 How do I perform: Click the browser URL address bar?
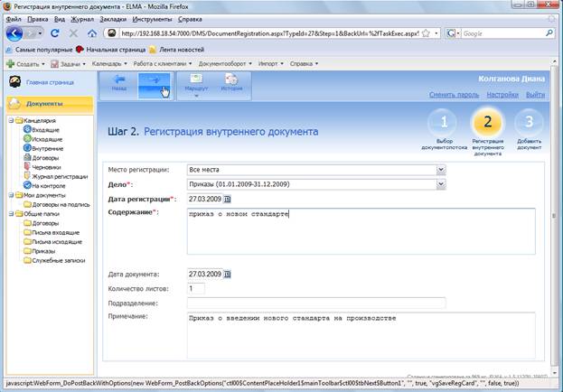tap(269, 33)
